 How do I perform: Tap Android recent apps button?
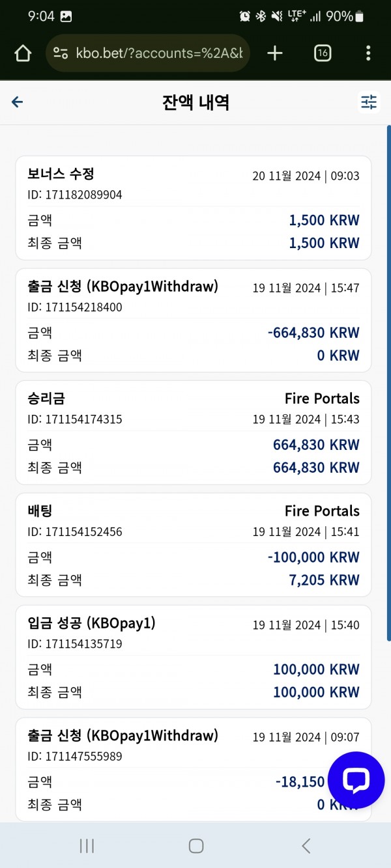point(86,846)
